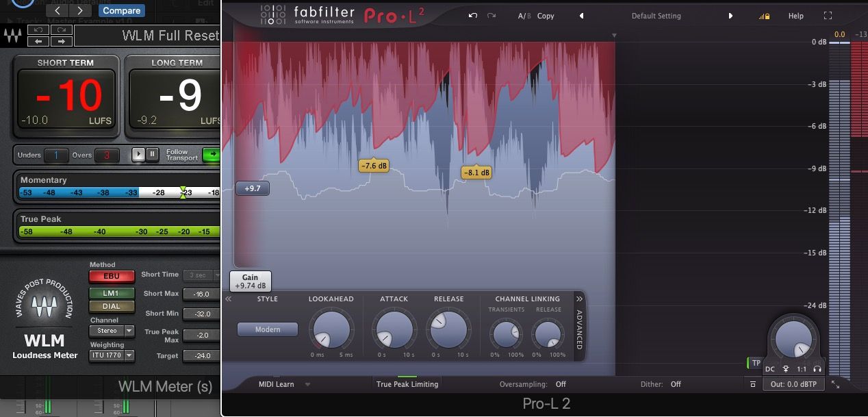Click the undo arrow in Pro-L 2
The width and height of the screenshot is (868, 417).
click(x=473, y=16)
